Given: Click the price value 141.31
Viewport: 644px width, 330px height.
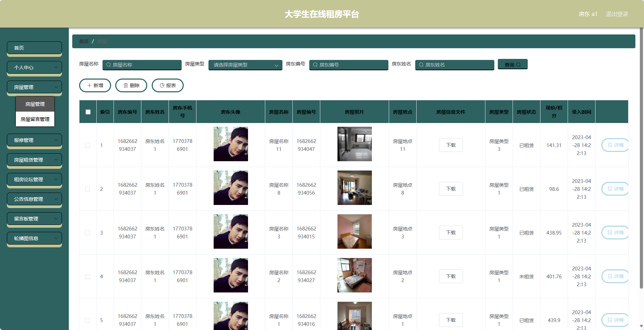Looking at the screenshot, I should click(554, 145).
